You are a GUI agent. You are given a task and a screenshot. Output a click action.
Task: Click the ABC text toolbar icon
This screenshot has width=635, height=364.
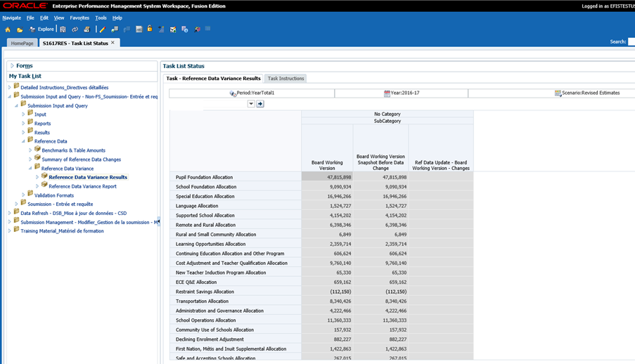pyautogui.click(x=139, y=29)
